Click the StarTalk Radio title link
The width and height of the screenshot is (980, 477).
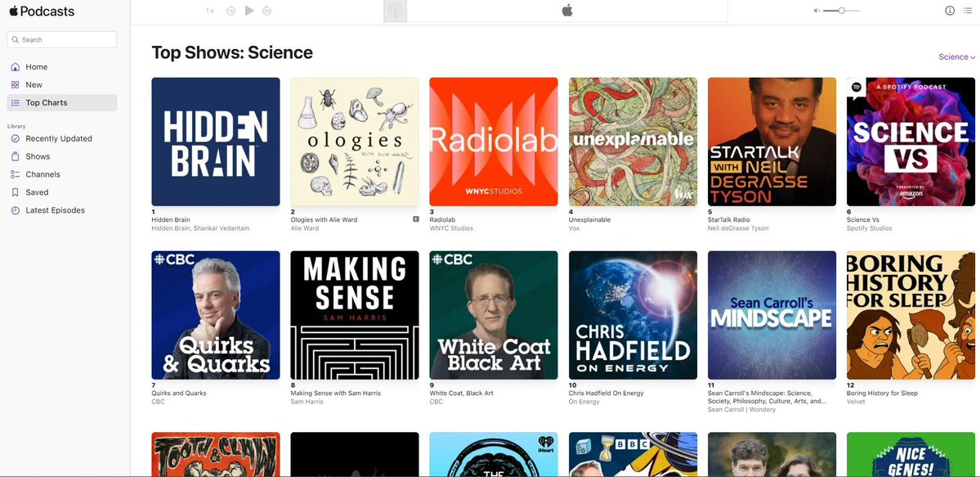click(x=729, y=220)
